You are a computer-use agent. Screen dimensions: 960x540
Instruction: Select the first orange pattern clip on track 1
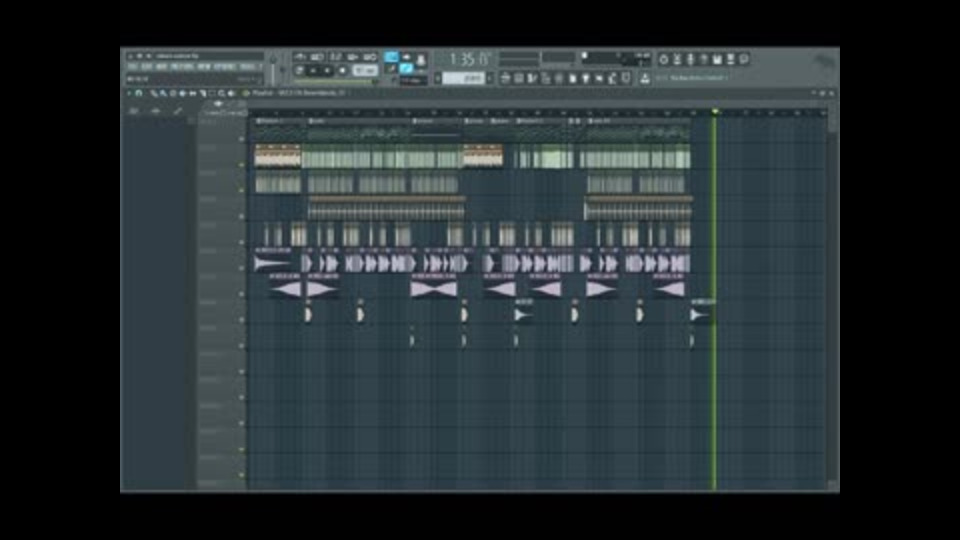coord(277,156)
